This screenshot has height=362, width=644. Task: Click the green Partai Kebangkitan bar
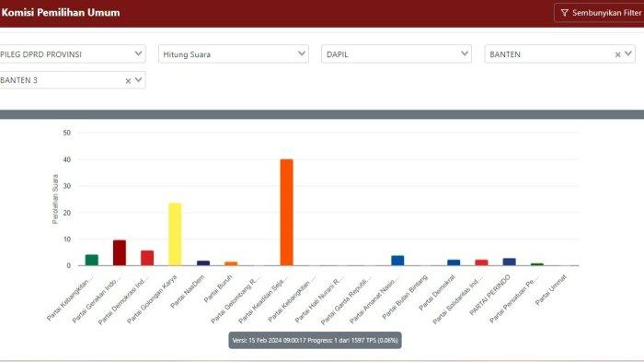click(92, 260)
